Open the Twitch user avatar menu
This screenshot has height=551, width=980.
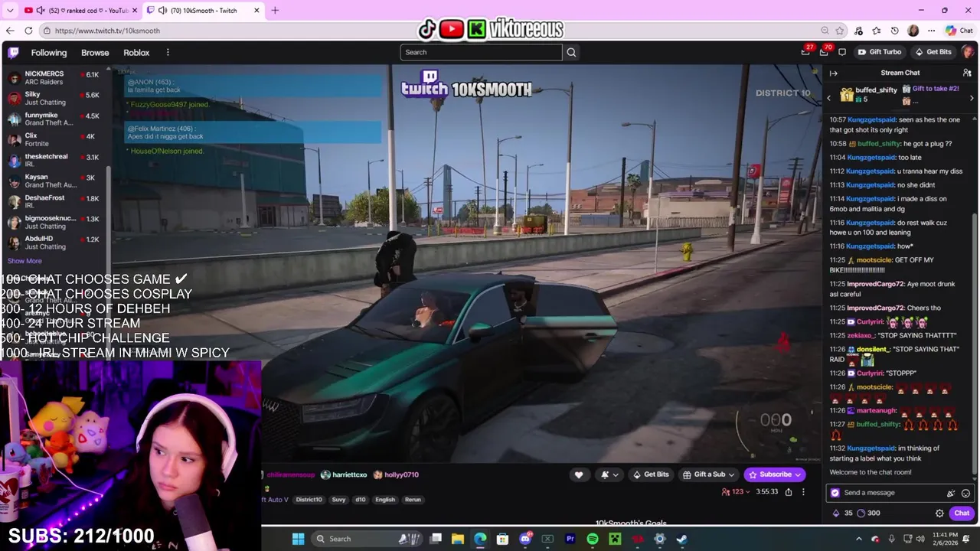click(967, 52)
